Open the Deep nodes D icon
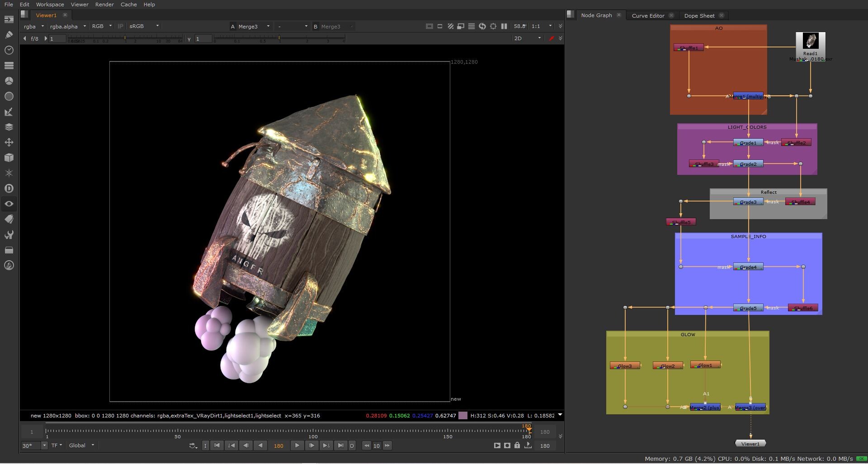The image size is (868, 464). tap(9, 188)
